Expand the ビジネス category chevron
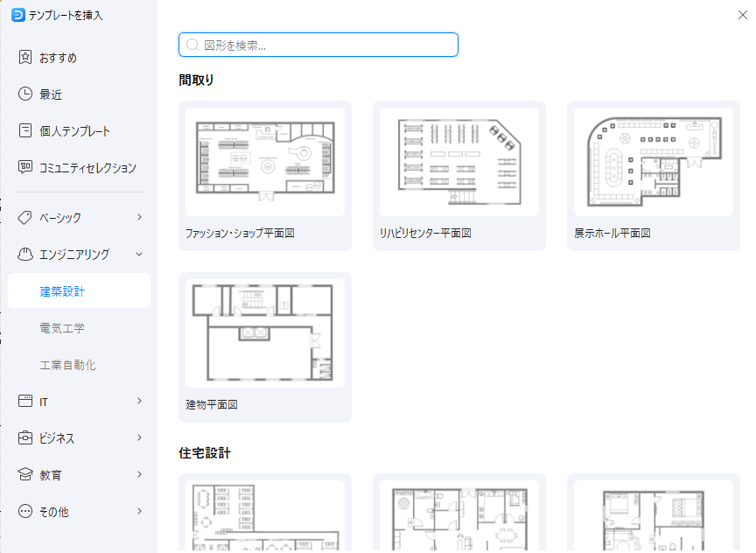The width and height of the screenshot is (756, 553). point(139,437)
